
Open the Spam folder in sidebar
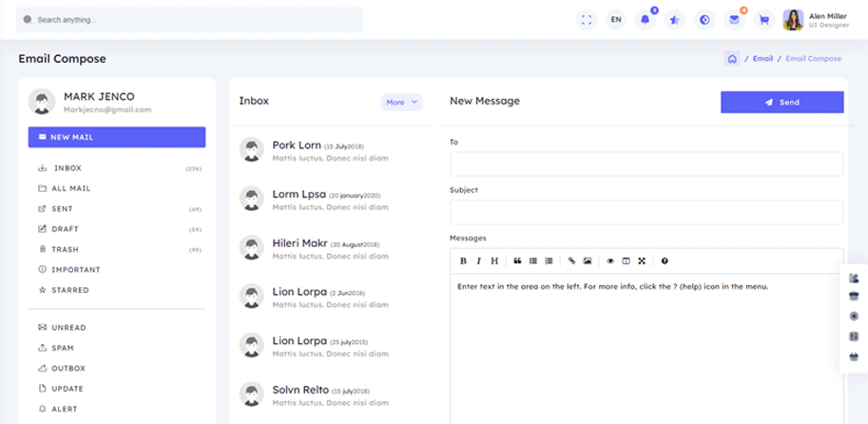[63, 348]
